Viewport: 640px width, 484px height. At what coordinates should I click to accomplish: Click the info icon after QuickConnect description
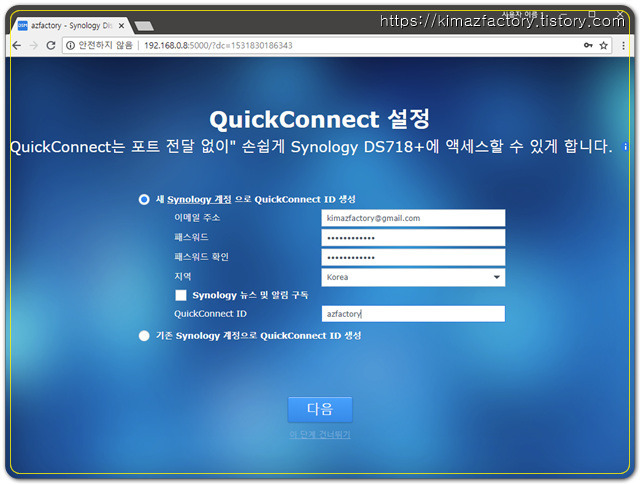(624, 147)
